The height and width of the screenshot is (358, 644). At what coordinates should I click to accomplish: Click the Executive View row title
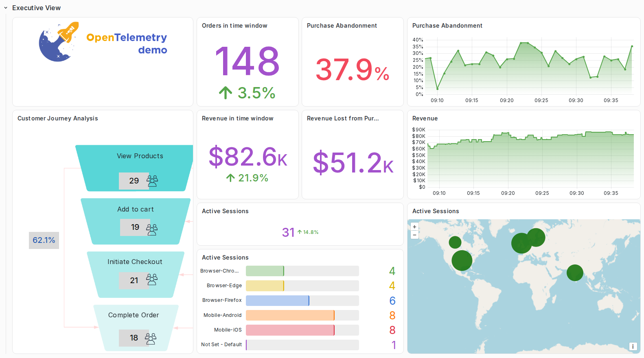[x=36, y=8]
